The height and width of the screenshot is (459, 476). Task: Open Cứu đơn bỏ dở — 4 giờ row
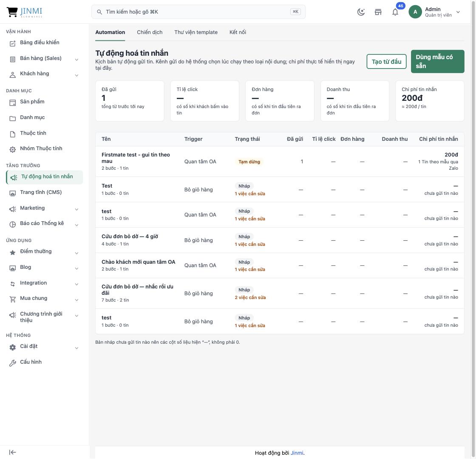[280, 240]
